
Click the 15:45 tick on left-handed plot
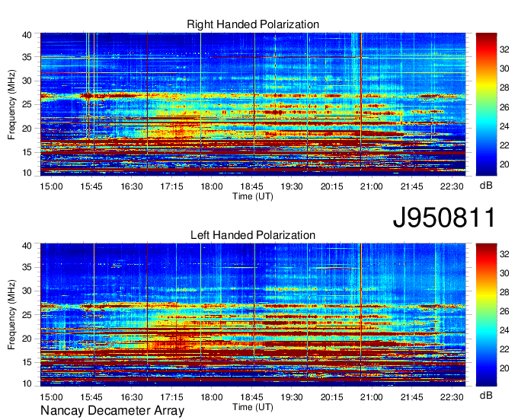click(91, 397)
